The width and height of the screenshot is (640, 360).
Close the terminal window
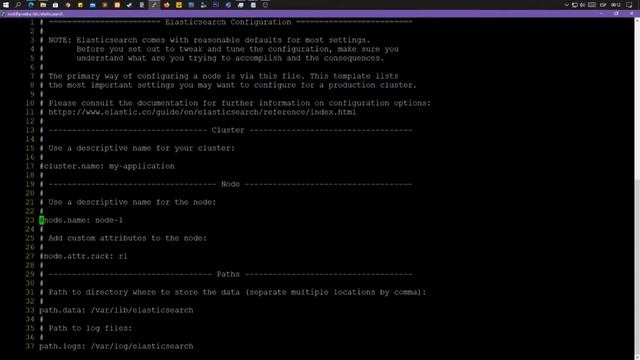(x=631, y=13)
